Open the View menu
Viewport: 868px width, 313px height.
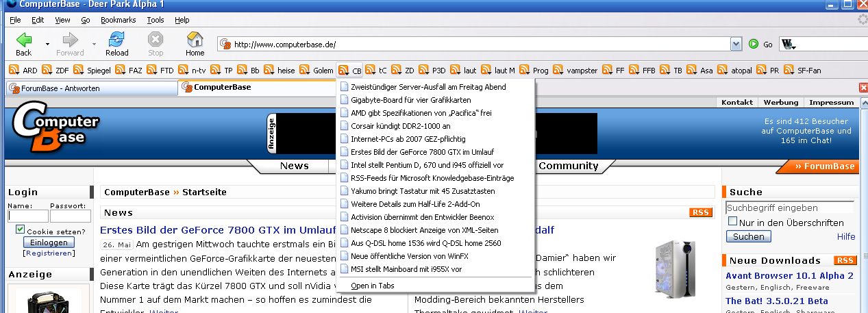(62, 21)
